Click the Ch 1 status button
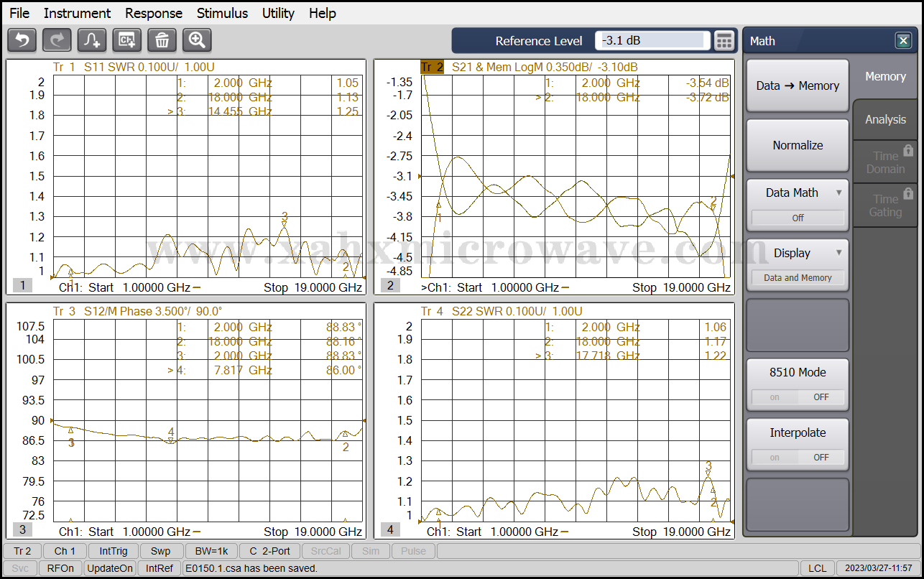The height and width of the screenshot is (579, 924). click(65, 551)
